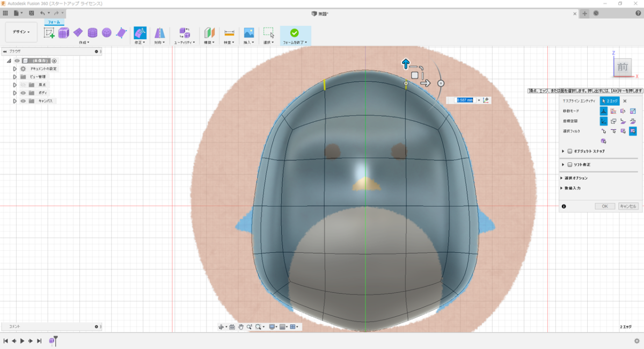The width and height of the screenshot is (644, 349).
Task: Open the Utilities (ユーティリティ) dropdown menu
Action: tap(185, 42)
